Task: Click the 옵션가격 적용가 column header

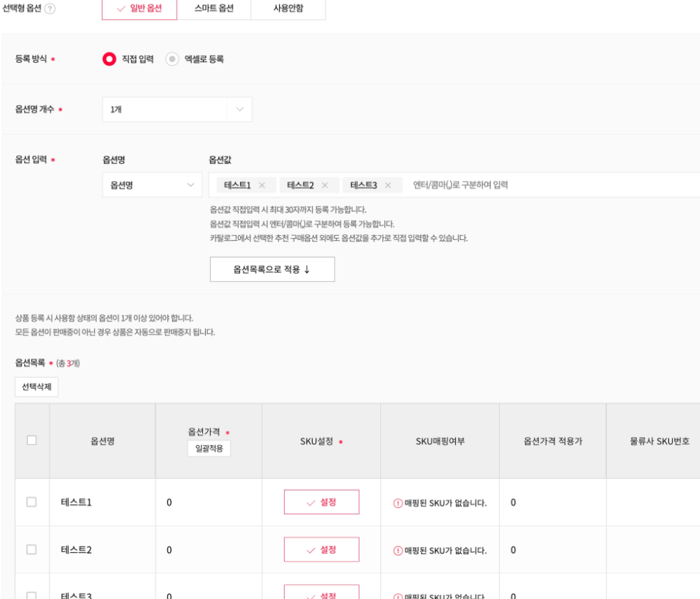Action: click(x=553, y=442)
